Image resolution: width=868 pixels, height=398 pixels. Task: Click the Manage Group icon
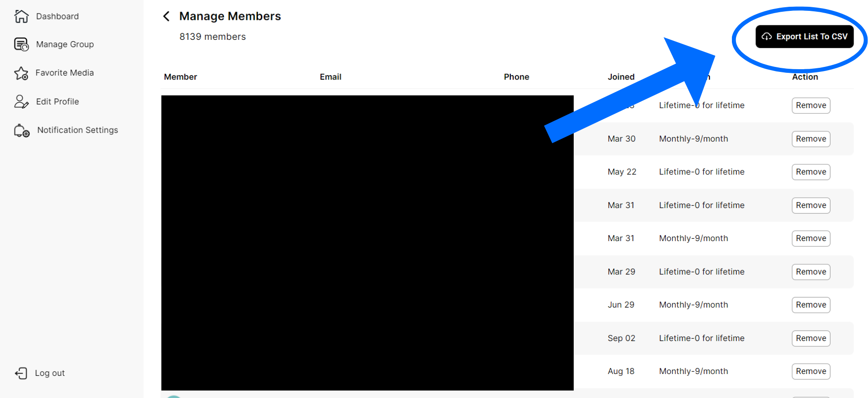point(21,44)
